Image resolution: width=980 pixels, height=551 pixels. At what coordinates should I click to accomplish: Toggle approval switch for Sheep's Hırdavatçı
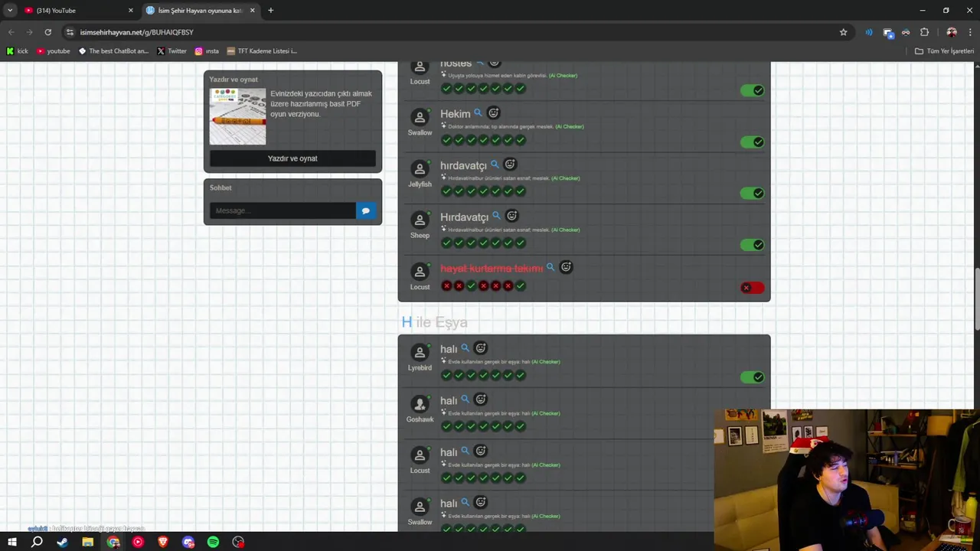(752, 245)
